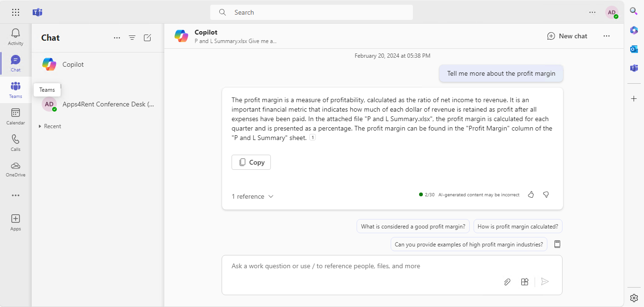Open the prompt guide icon beside suggestions

pos(557,244)
